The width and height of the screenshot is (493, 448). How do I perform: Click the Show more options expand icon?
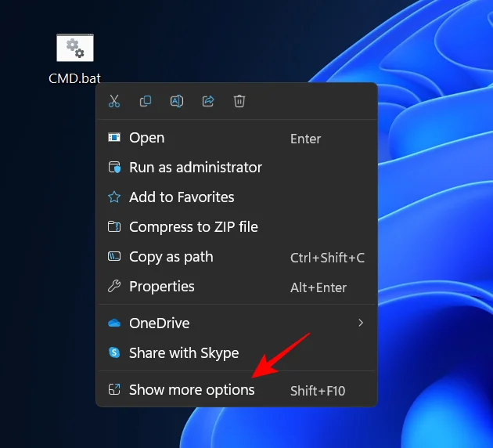(x=114, y=389)
